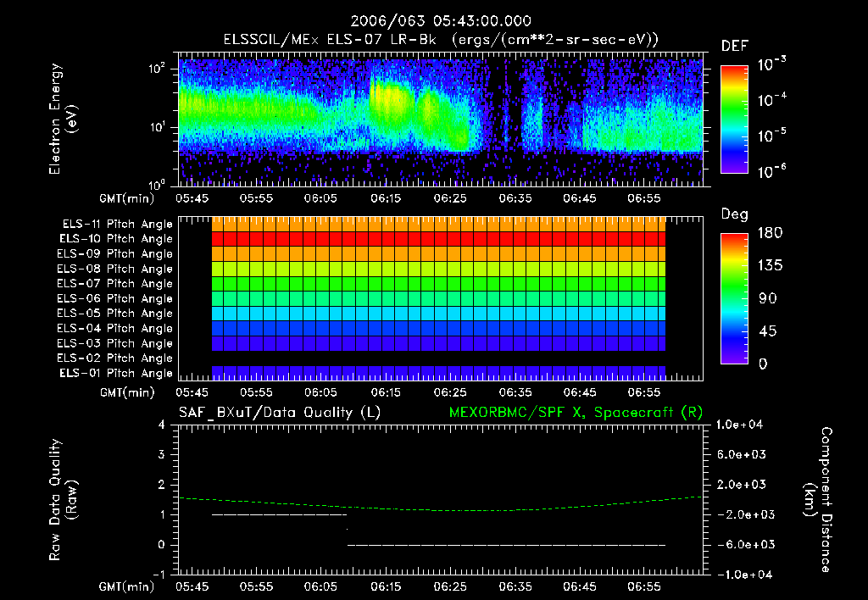Click the ELS-11 Pitch Angle row label

click(x=117, y=224)
